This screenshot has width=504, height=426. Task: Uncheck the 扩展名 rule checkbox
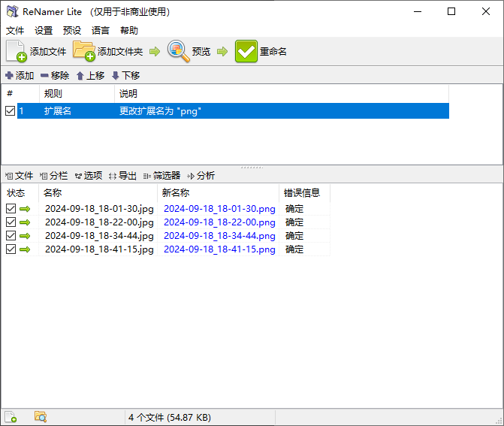click(10, 111)
